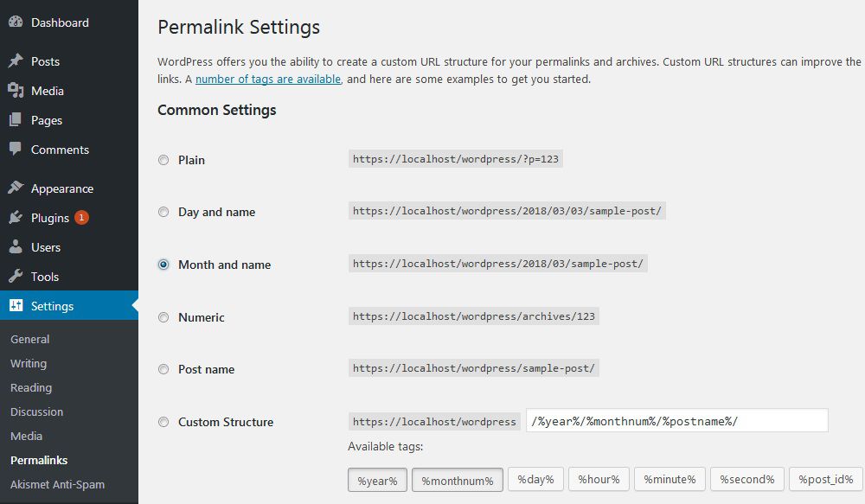Click the Plain example URL ?p=123
The image size is (865, 504).
[x=456, y=159]
